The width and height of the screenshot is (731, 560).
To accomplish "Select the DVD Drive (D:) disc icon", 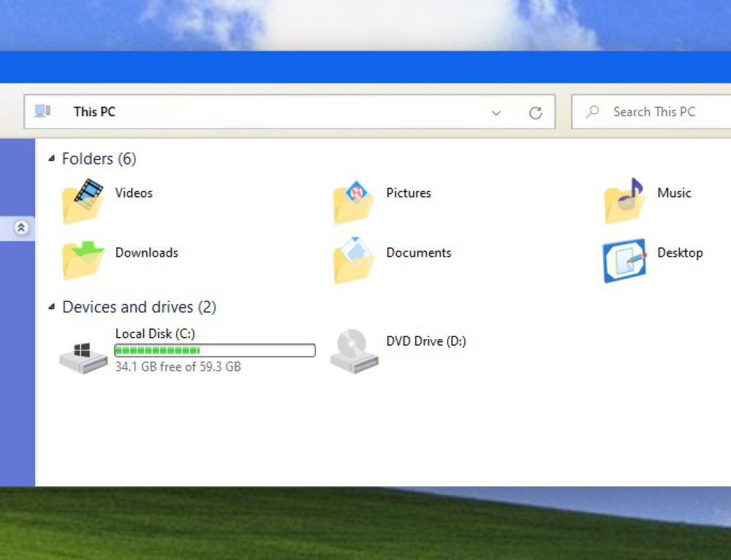I will point(354,352).
